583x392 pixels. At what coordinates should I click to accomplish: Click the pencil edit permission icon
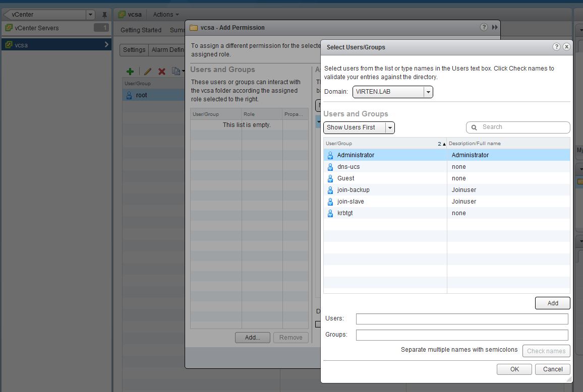coord(148,72)
